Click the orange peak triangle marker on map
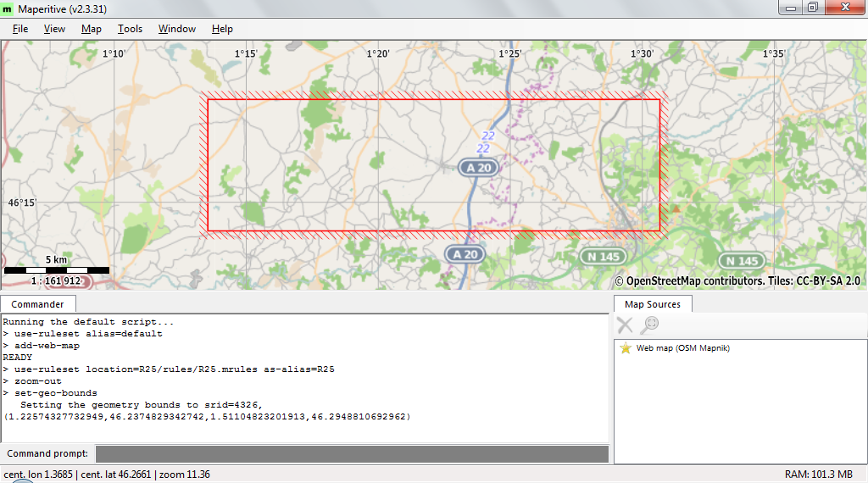 coord(676,208)
